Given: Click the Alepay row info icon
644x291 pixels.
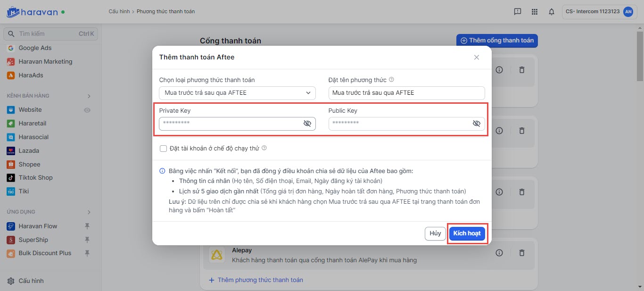Looking at the screenshot, I should point(499,253).
